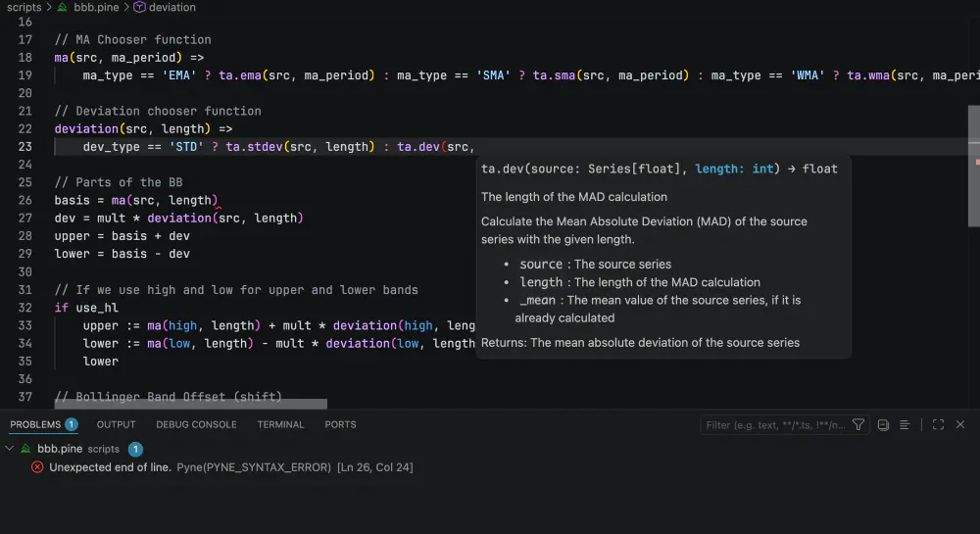This screenshot has width=980, height=534.
Task: Click the horizontal scrollbar of the editor
Action: [191, 404]
